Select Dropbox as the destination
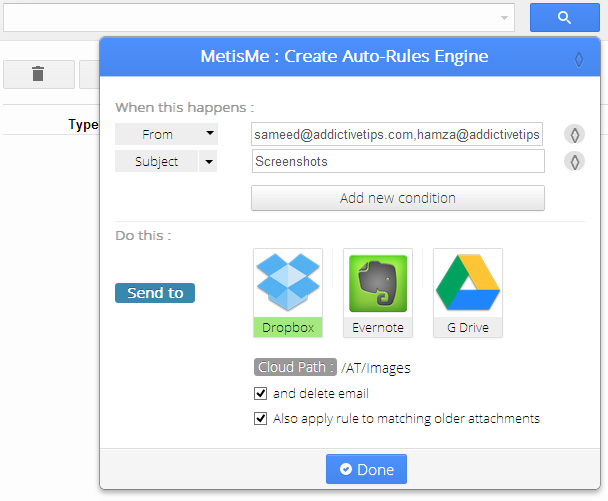The width and height of the screenshot is (608, 501). tap(288, 293)
